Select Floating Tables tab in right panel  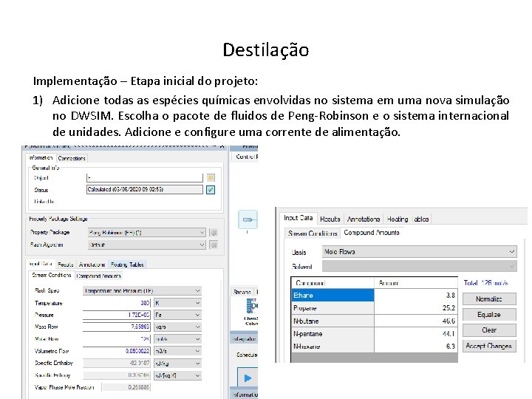(408, 219)
